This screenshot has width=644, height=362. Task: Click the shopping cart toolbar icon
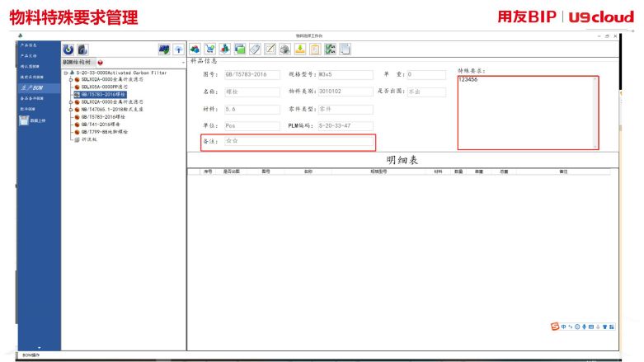tap(210, 49)
